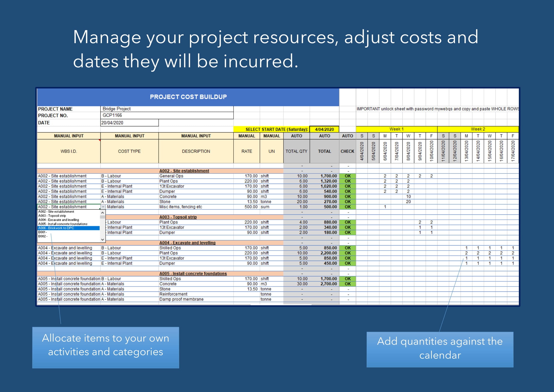Select the quantity cell showing 20 for Stone
The width and height of the screenshot is (554, 392).
coord(409,201)
